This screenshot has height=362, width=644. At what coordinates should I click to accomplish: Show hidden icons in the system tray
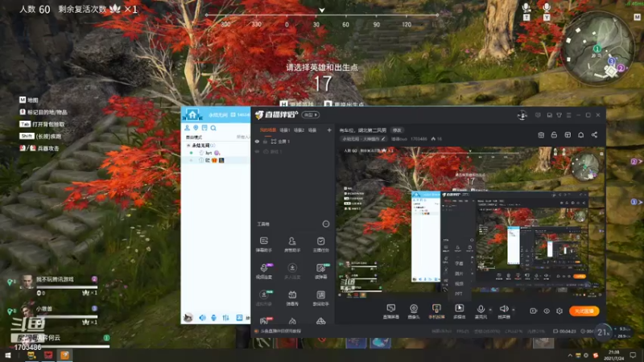[570, 355]
